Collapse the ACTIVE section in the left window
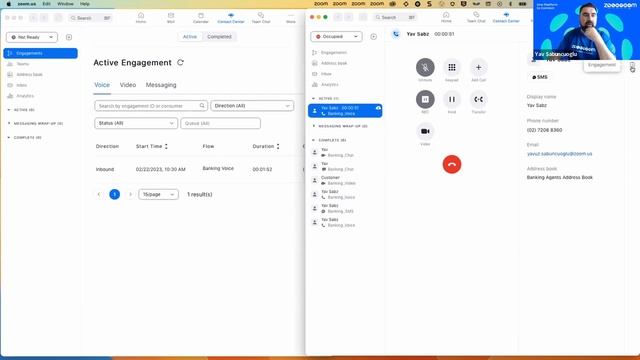 [x=9, y=110]
